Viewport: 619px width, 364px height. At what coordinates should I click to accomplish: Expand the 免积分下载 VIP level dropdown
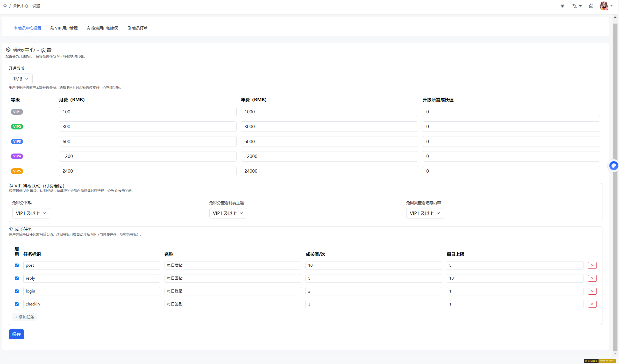click(x=31, y=213)
